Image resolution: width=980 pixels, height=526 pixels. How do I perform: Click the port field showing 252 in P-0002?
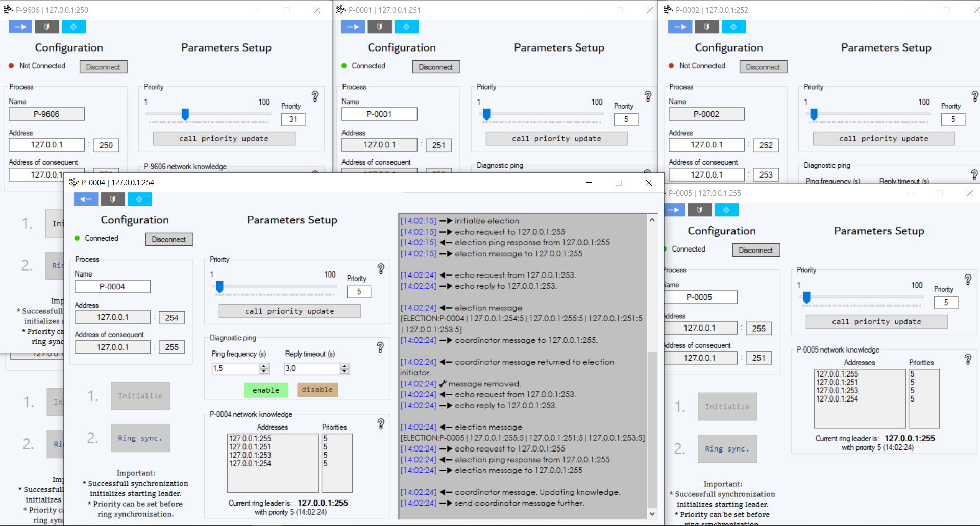coord(766,145)
